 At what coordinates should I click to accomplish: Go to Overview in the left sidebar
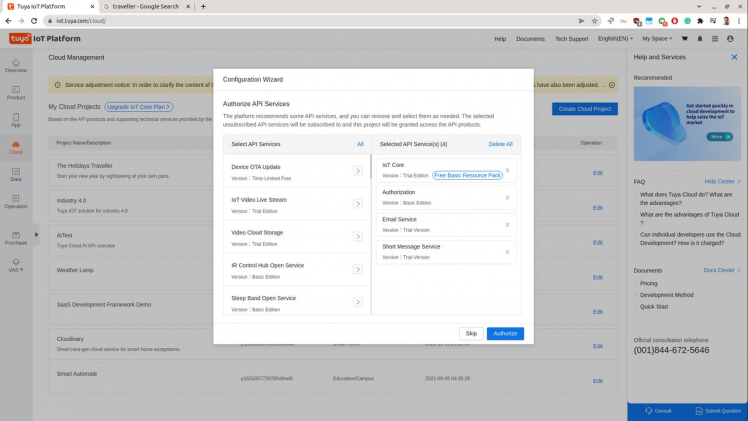[x=16, y=65]
